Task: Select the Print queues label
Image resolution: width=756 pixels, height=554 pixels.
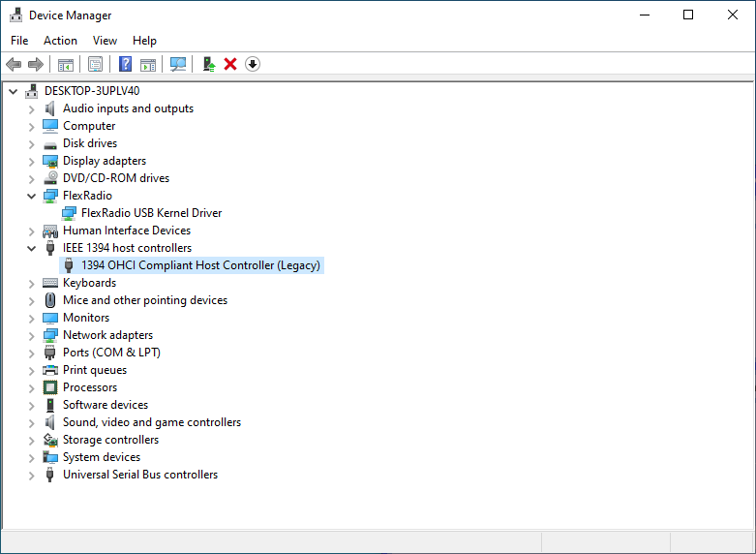Action: pyautogui.click(x=95, y=370)
